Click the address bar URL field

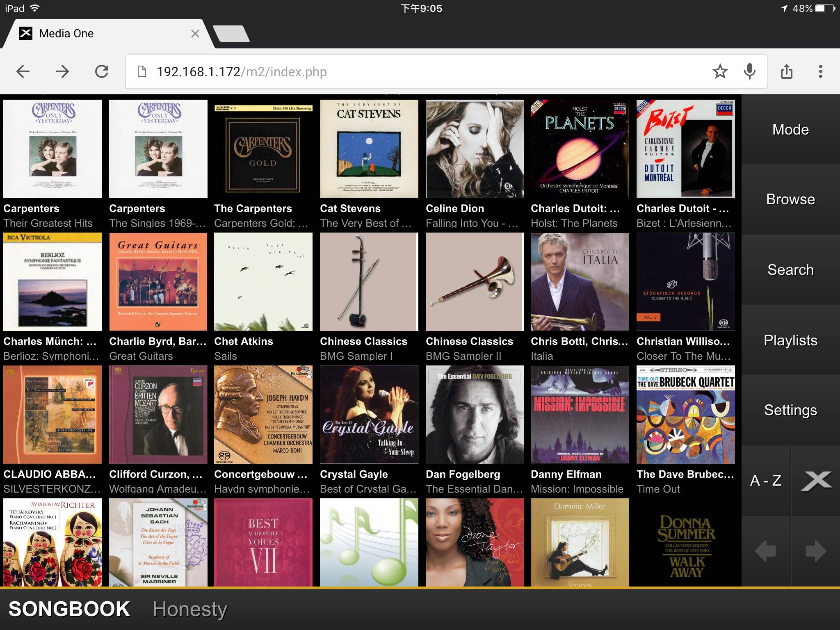[410, 72]
